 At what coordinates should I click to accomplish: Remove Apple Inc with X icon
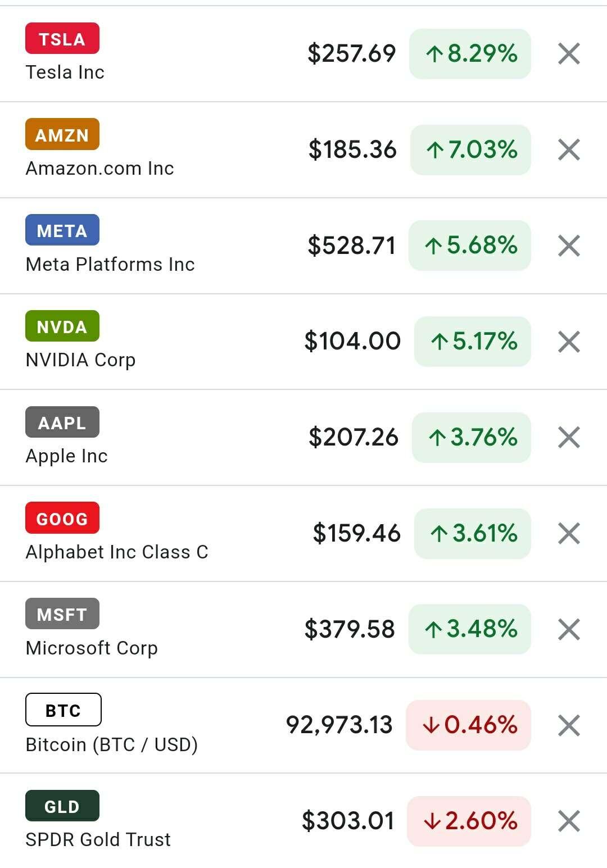[x=569, y=438]
